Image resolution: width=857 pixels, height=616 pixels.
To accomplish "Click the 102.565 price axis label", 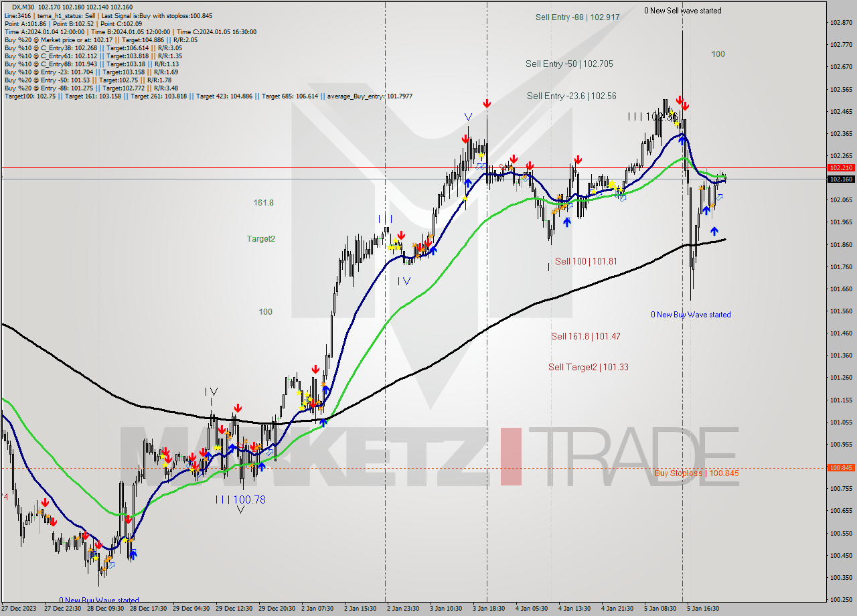I will point(840,89).
